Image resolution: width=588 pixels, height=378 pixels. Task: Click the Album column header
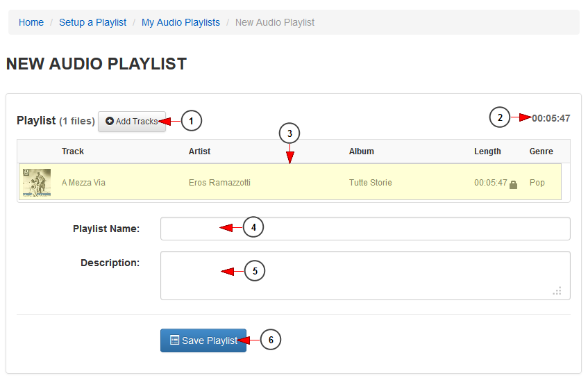click(362, 151)
